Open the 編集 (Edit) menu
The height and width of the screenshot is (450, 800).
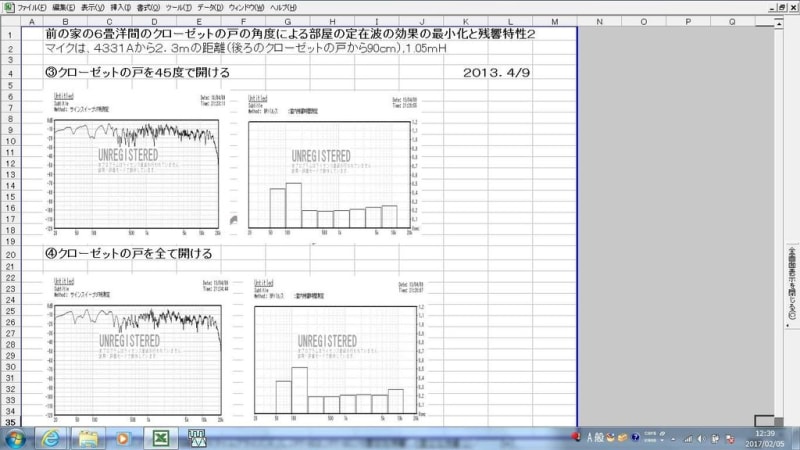pyautogui.click(x=64, y=8)
